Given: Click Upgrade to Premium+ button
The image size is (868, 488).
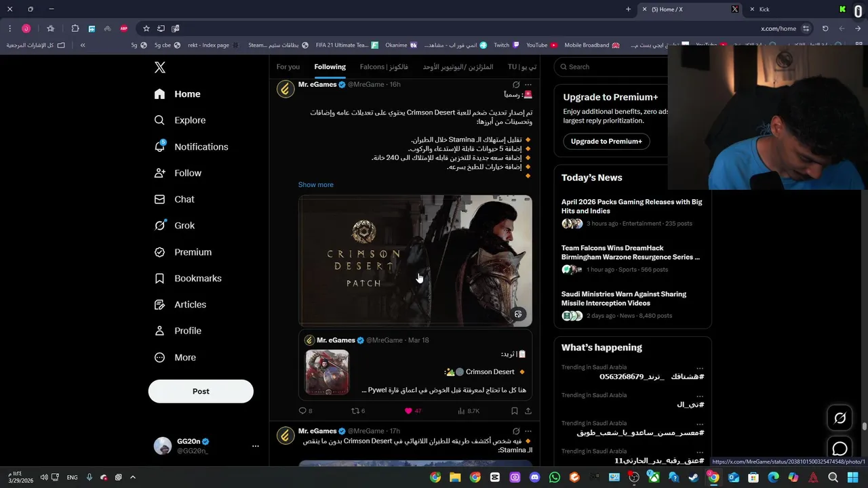Looking at the screenshot, I should (606, 141).
